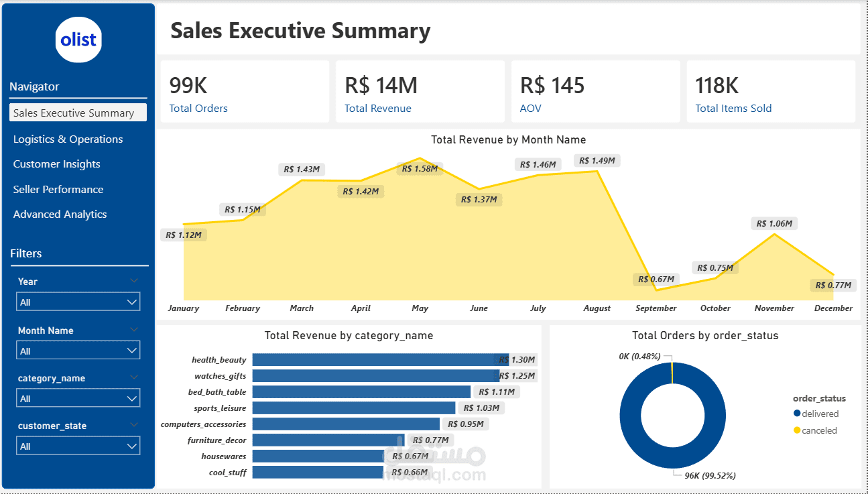This screenshot has height=494, width=868.
Task: Open the customer_state dropdown
Action: pos(78,446)
